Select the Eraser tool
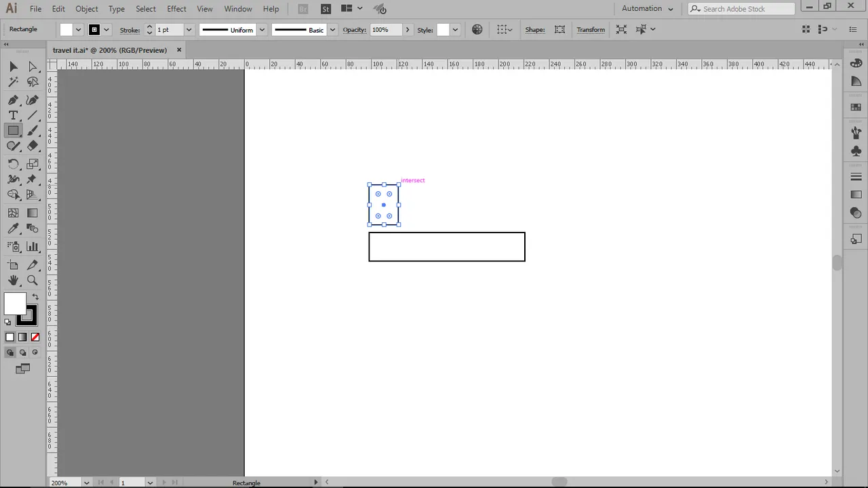 coord(32,146)
